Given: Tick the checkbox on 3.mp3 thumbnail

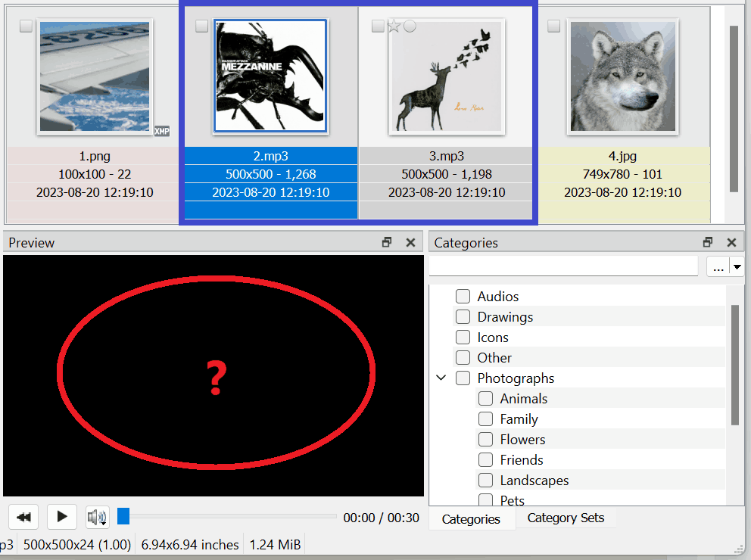Looking at the screenshot, I should (x=378, y=26).
